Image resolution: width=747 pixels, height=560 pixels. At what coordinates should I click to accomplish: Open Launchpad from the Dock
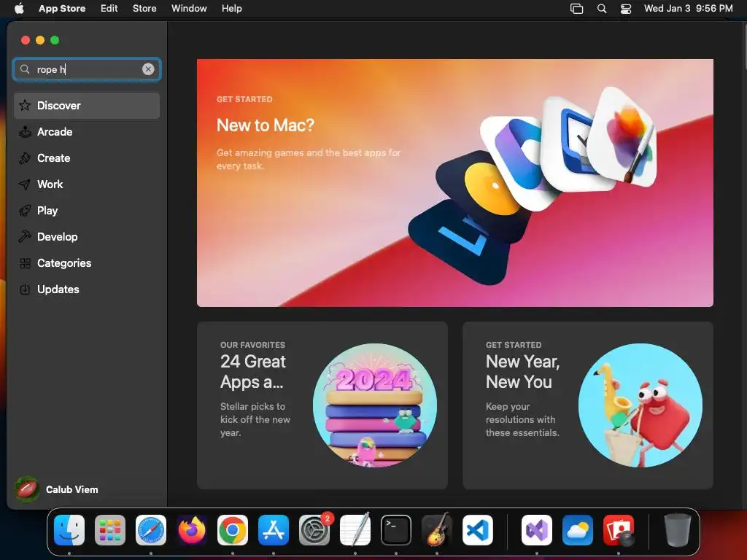(x=110, y=530)
